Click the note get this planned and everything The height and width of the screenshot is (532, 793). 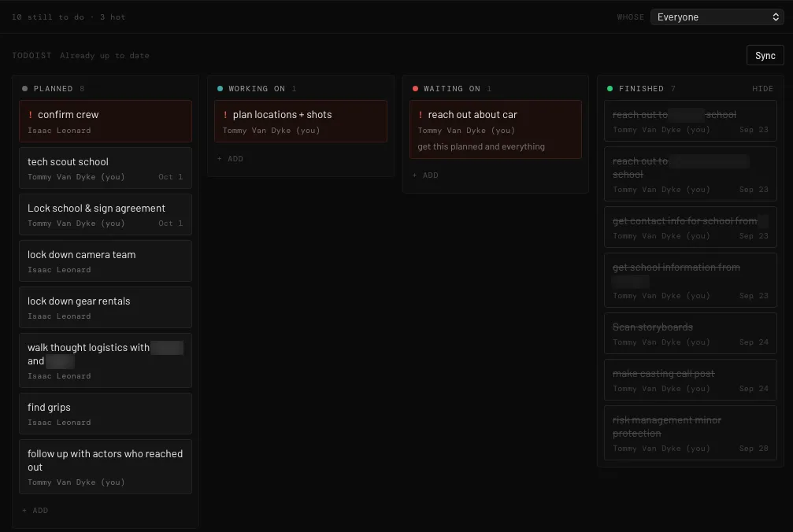[481, 147]
